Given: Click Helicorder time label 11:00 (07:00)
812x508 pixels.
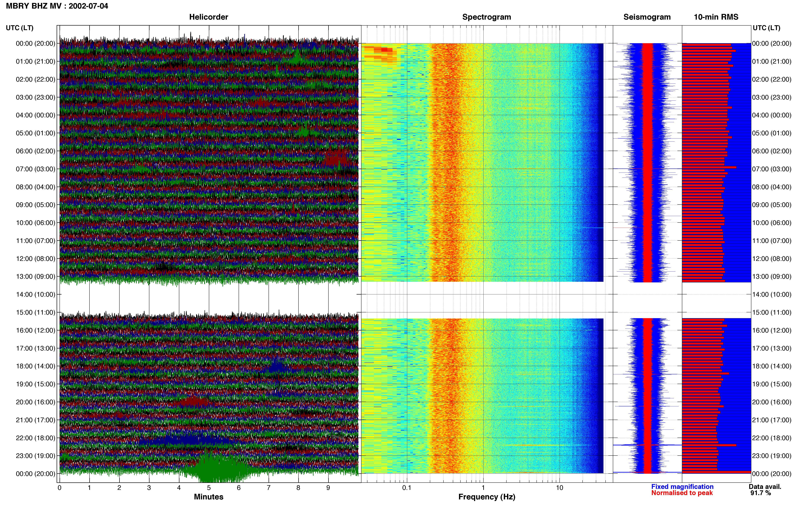Looking at the screenshot, I should click(x=36, y=241).
